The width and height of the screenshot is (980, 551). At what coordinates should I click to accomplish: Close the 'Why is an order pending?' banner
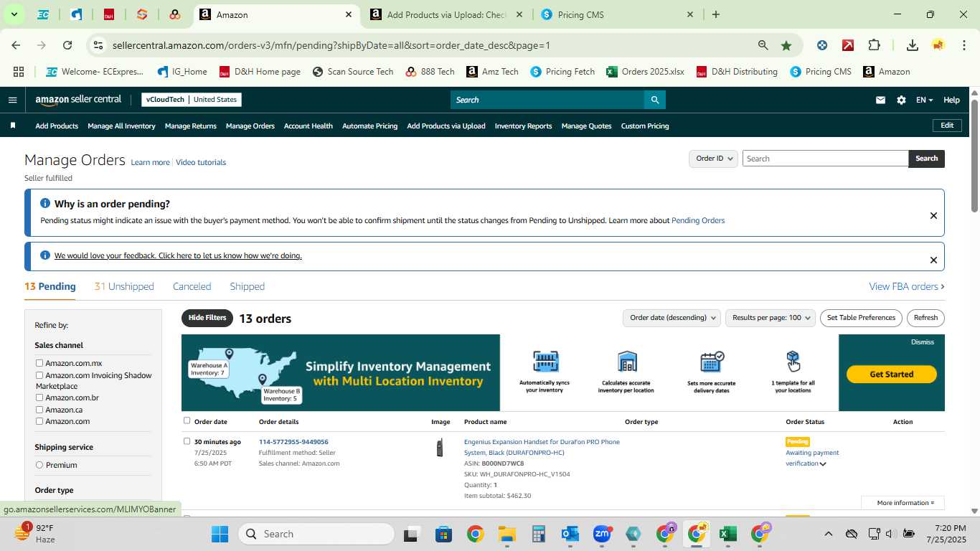933,215
